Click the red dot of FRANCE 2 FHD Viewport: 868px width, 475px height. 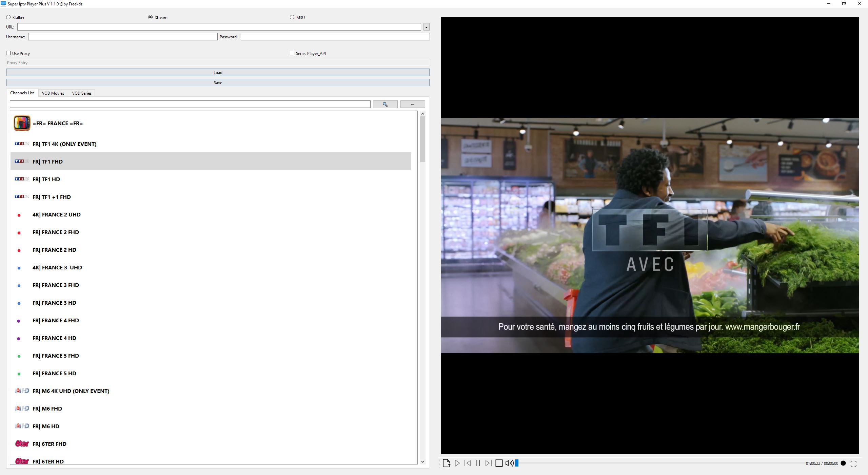(x=19, y=233)
